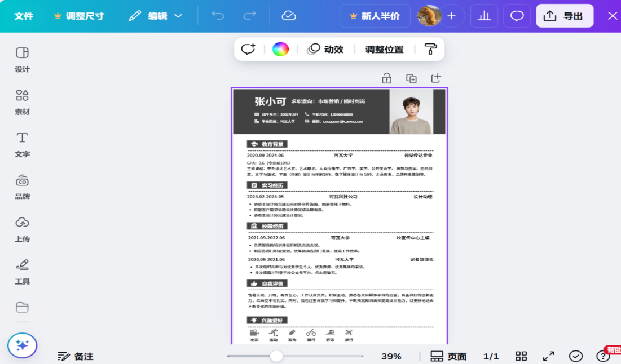Click the checkmark design check icon
This screenshot has height=364, width=621.
(x=575, y=357)
